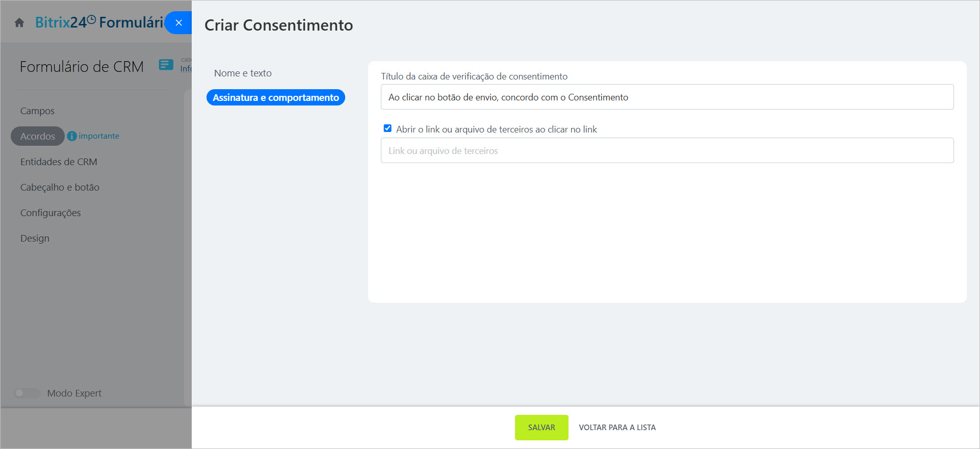Click the info icon next to importante
The image size is (980, 449).
pyautogui.click(x=72, y=136)
